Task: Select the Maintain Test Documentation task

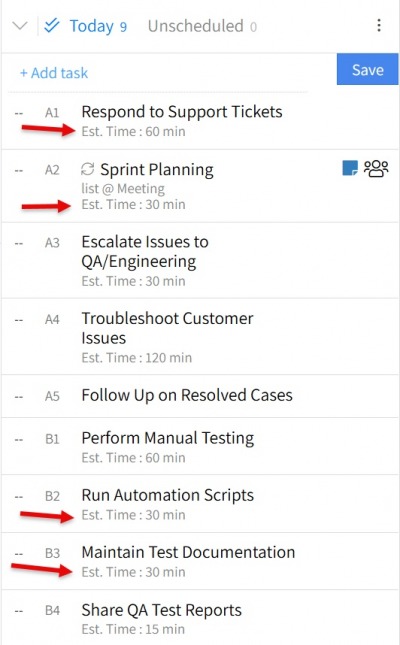Action: pyautogui.click(x=188, y=552)
